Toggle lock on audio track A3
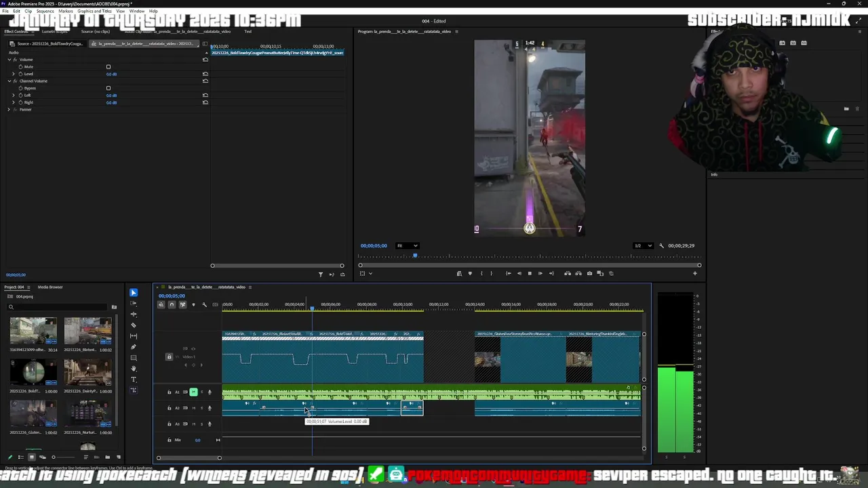Viewport: 868px width, 488px height. pyautogui.click(x=170, y=424)
